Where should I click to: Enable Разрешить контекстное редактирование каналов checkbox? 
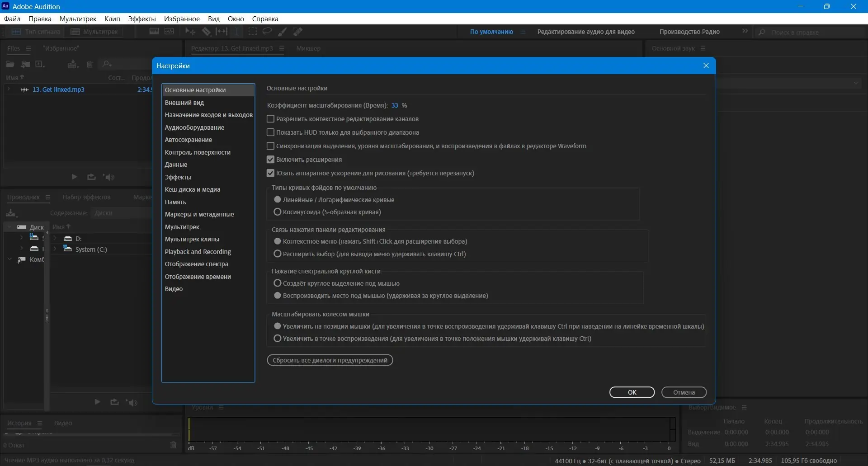tap(270, 119)
